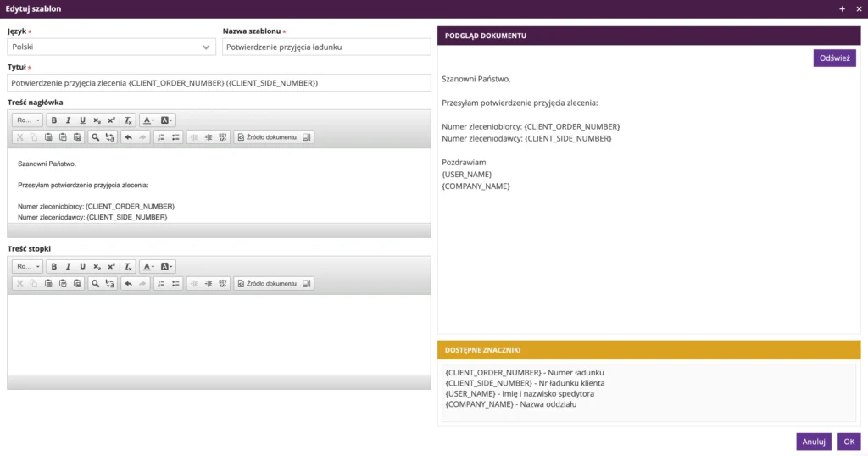Insert bulleted list in header editor

(x=175, y=137)
